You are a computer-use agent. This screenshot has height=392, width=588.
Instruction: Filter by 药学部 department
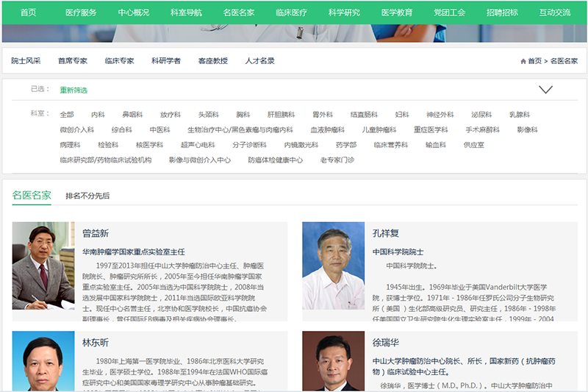click(x=346, y=145)
